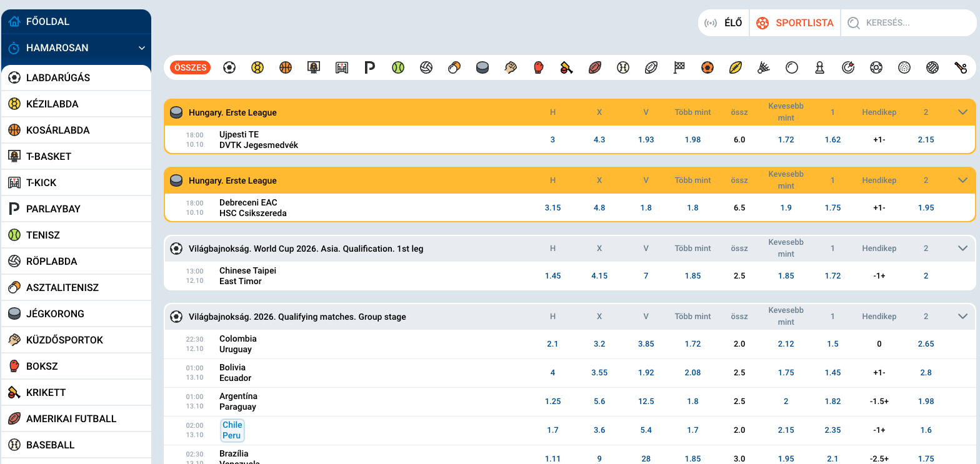
Task: Click the search magnifier icon
Action: click(854, 23)
